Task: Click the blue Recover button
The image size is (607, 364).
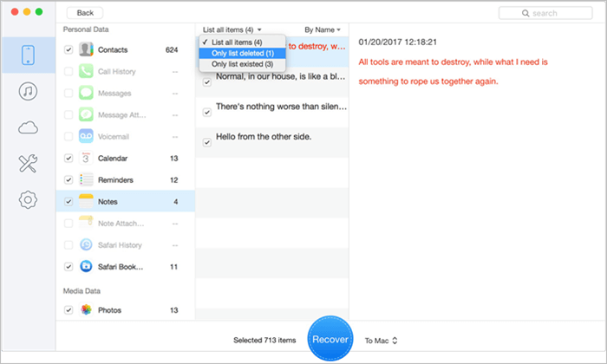Action: pyautogui.click(x=330, y=339)
